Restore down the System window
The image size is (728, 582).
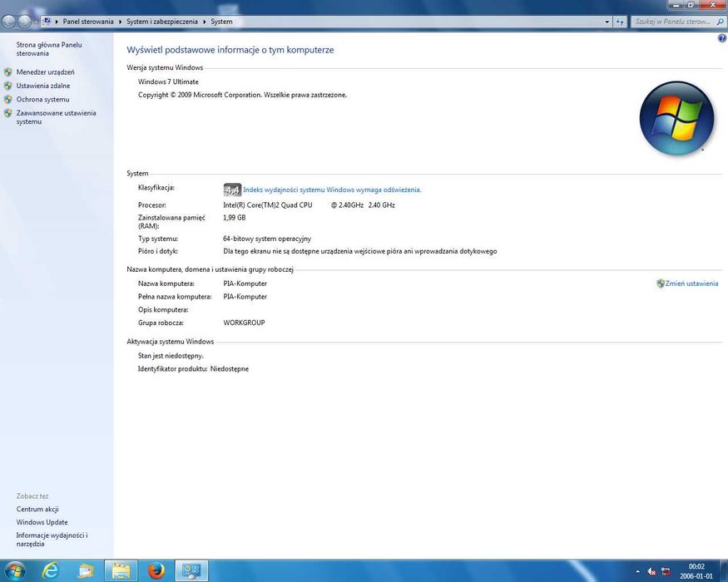click(x=691, y=5)
